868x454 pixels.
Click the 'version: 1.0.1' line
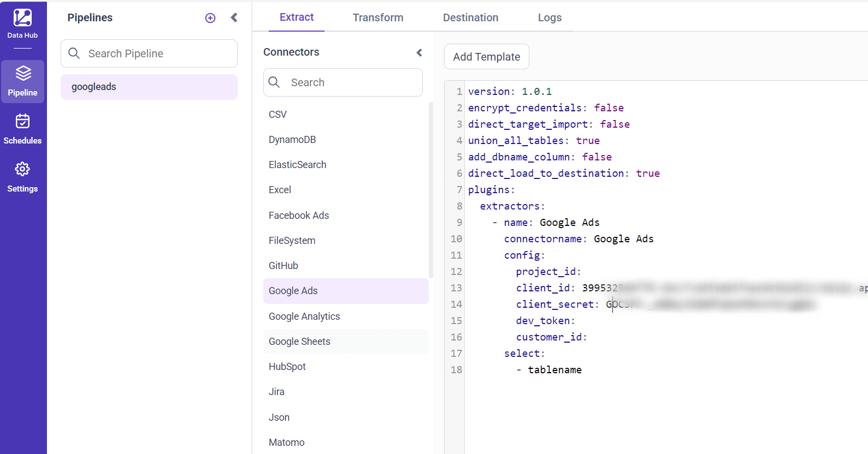click(510, 92)
